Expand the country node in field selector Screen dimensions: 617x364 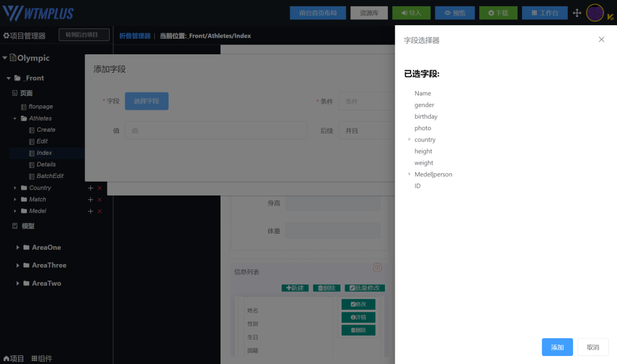pos(409,139)
